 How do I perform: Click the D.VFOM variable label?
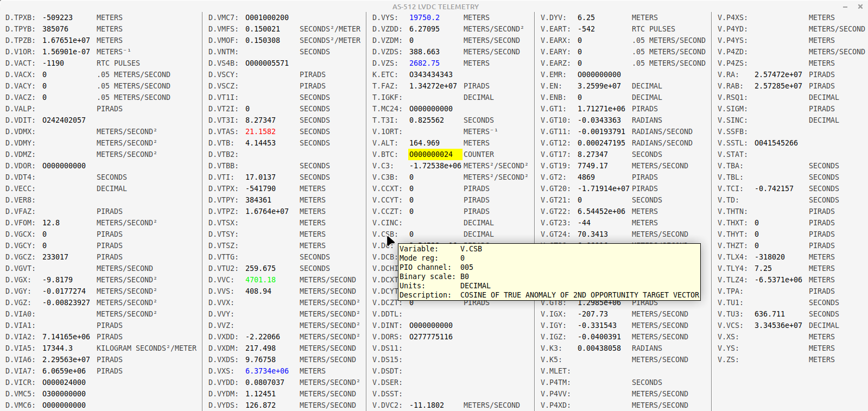[x=20, y=223]
